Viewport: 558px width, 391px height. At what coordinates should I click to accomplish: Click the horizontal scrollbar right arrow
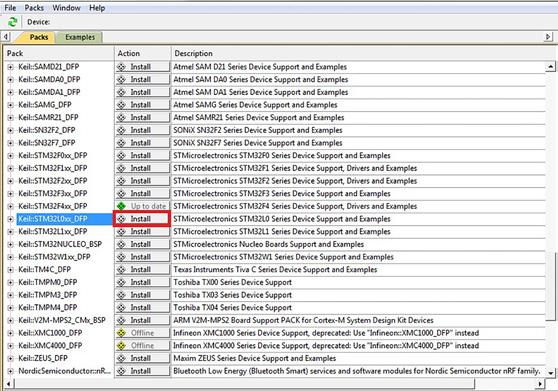(541, 384)
